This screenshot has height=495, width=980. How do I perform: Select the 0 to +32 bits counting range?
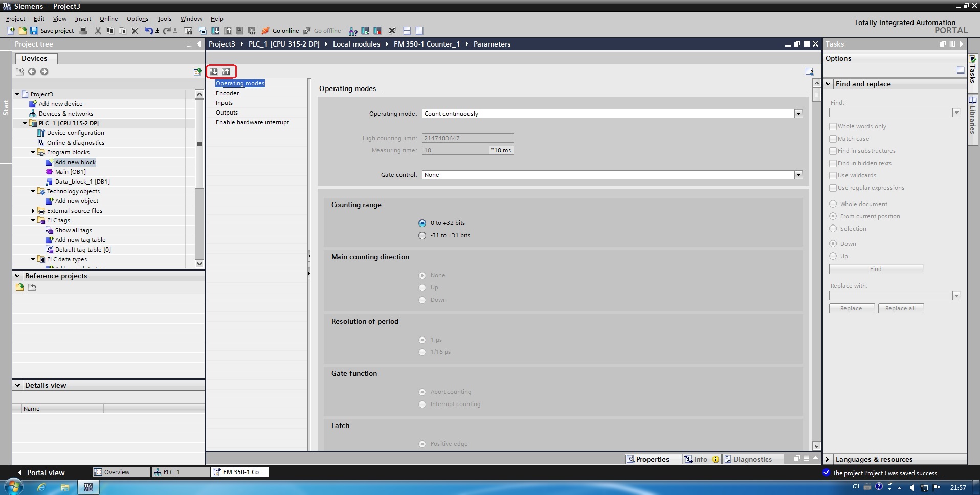[x=422, y=223]
